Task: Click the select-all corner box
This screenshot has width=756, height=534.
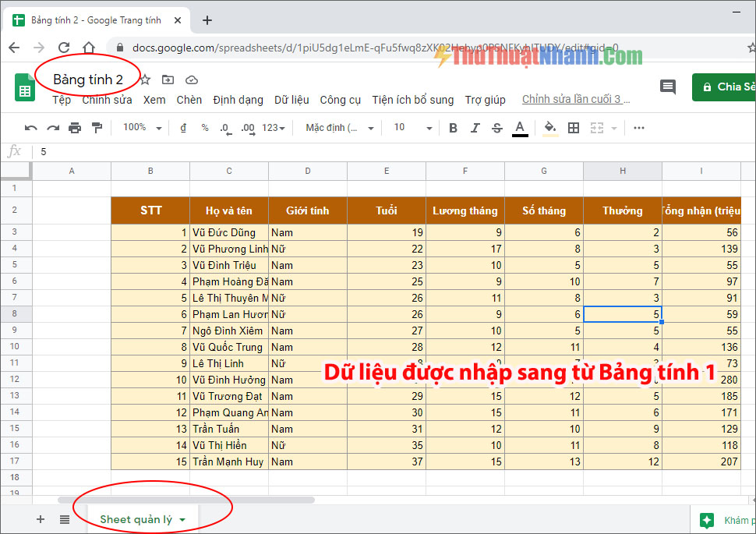Action: click(x=16, y=171)
